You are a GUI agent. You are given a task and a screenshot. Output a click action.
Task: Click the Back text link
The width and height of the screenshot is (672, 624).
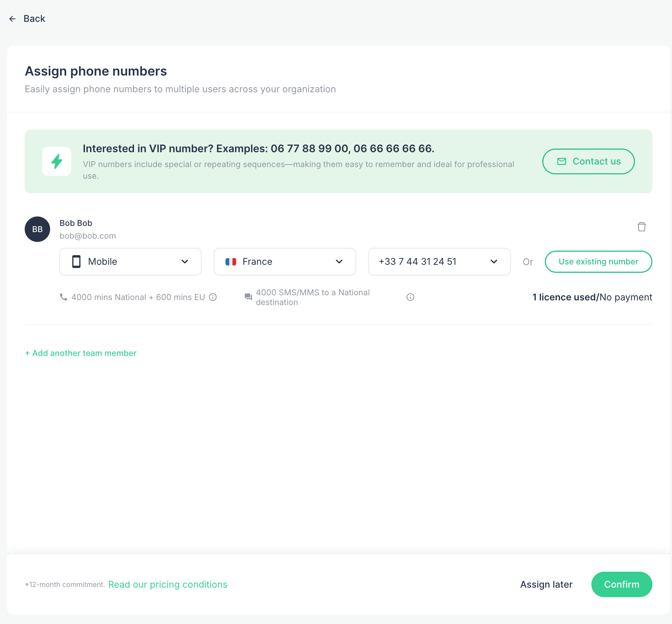point(34,19)
